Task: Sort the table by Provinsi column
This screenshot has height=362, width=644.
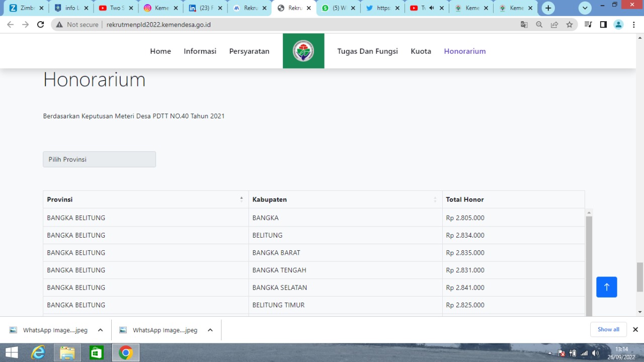Action: (x=241, y=199)
